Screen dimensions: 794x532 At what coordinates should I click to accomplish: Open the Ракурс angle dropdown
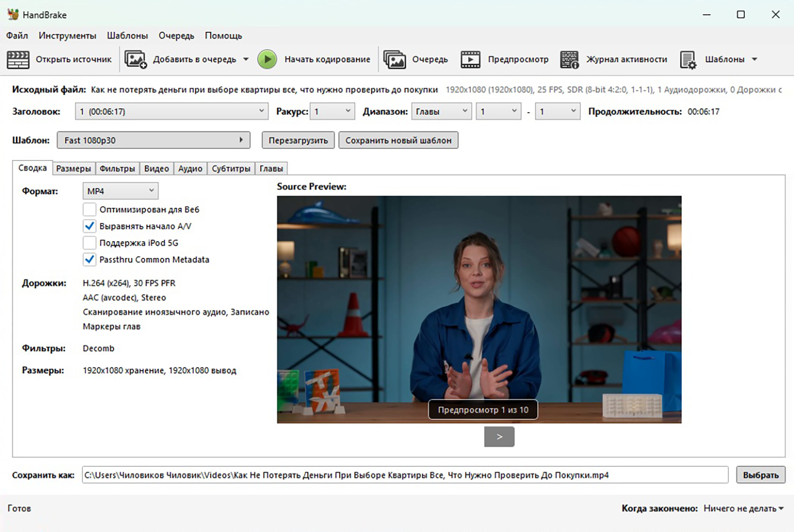click(x=332, y=111)
